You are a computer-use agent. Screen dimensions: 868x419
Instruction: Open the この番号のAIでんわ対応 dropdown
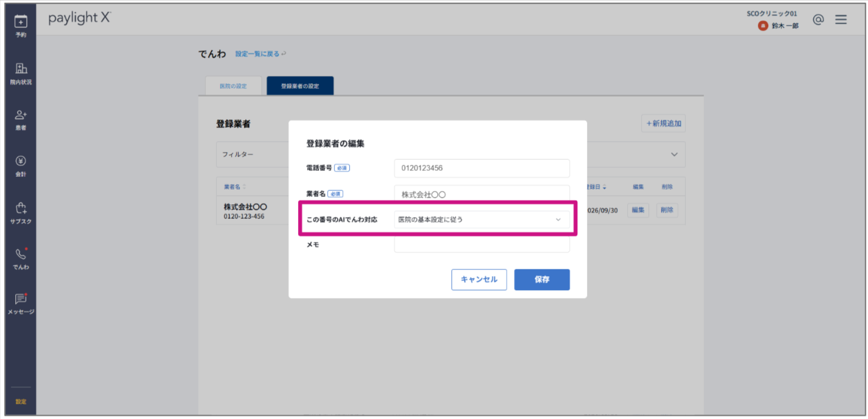click(x=482, y=220)
